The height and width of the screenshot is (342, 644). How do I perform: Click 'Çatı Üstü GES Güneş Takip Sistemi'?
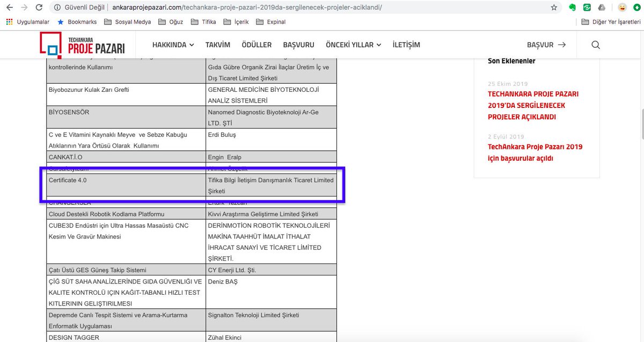tap(127, 270)
